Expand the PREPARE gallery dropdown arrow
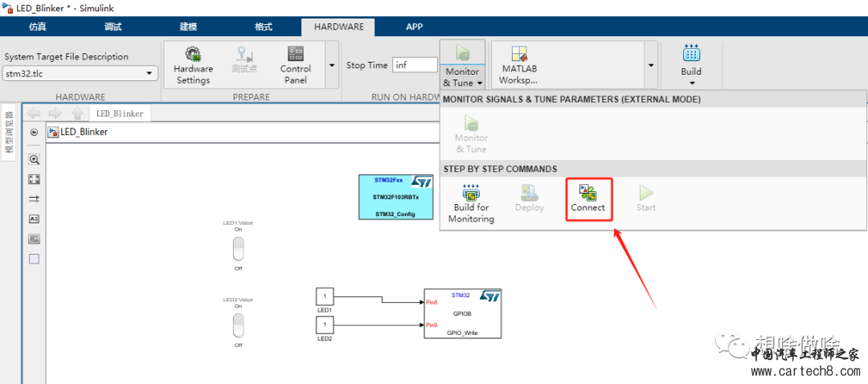 pos(332,65)
